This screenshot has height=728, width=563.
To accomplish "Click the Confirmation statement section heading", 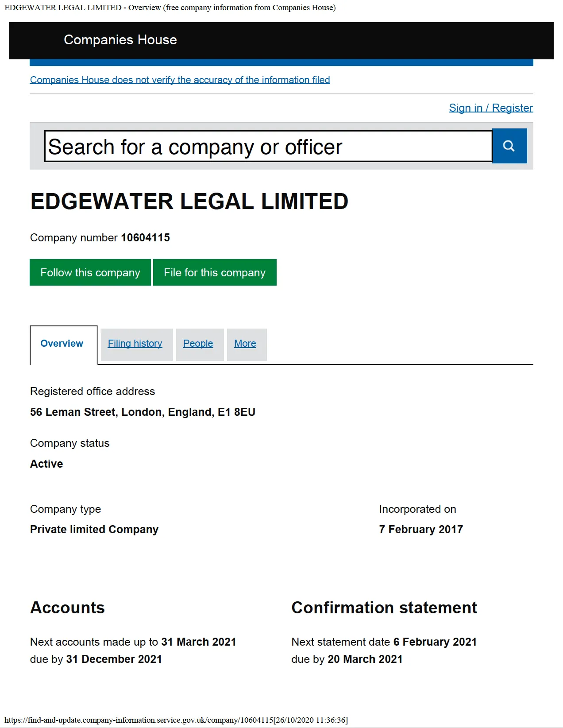I will [384, 608].
